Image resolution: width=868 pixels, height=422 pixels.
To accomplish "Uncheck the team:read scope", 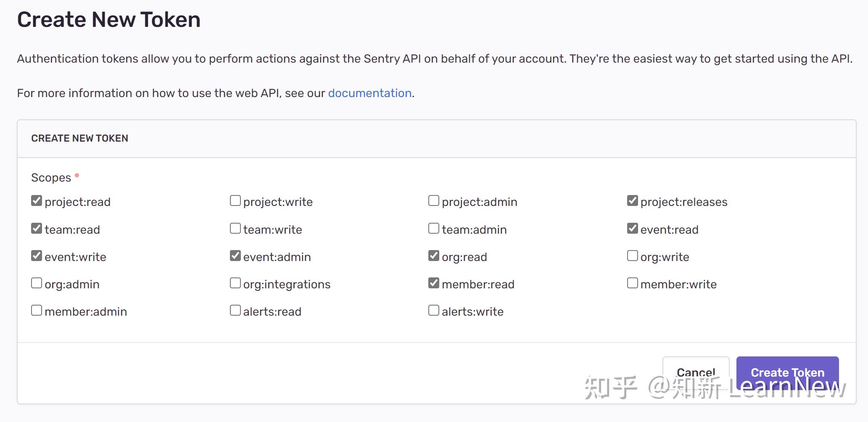I will [x=36, y=228].
